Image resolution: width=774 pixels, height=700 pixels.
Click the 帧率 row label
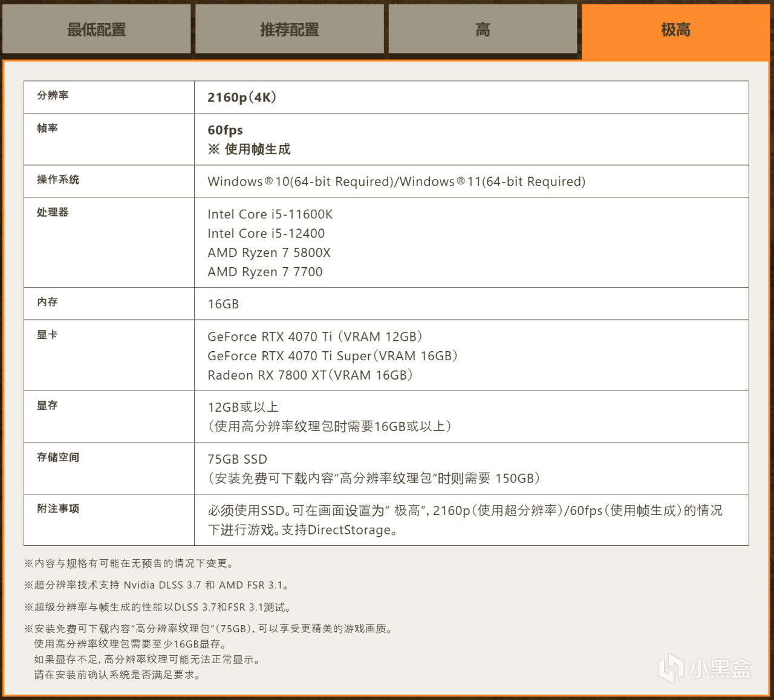tap(47, 128)
